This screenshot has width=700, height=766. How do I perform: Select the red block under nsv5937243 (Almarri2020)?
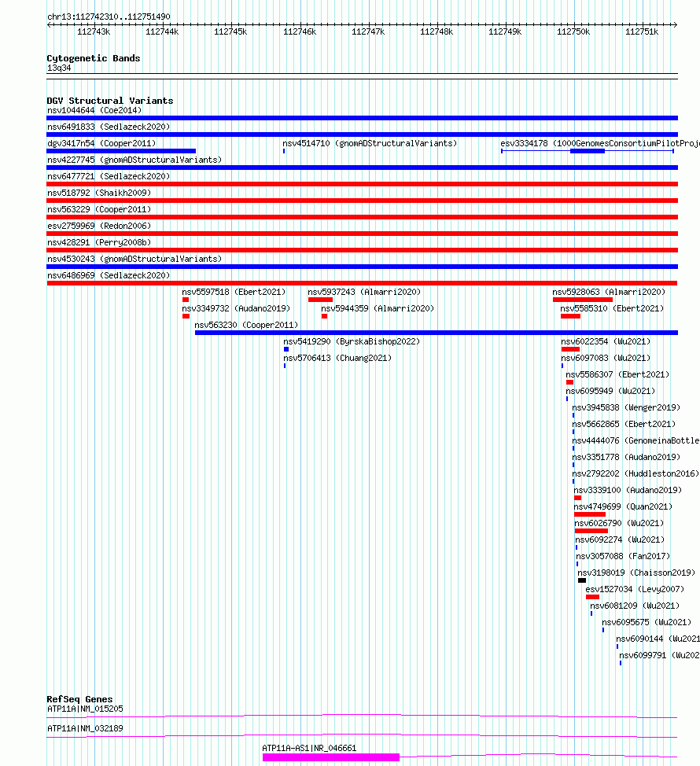point(320,300)
